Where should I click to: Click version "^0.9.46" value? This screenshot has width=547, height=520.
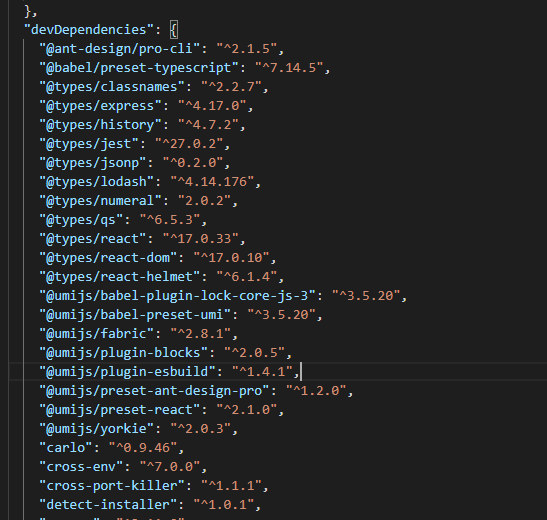143,448
